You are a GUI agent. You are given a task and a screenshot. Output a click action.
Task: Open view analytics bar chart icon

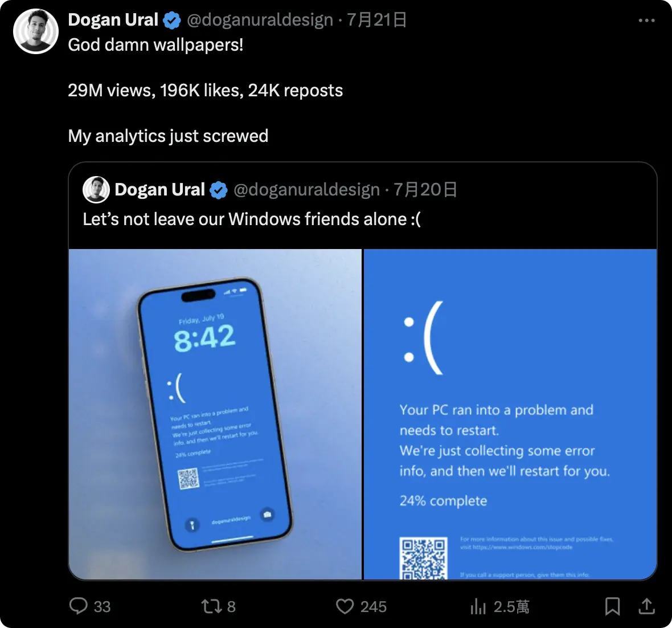tap(478, 606)
